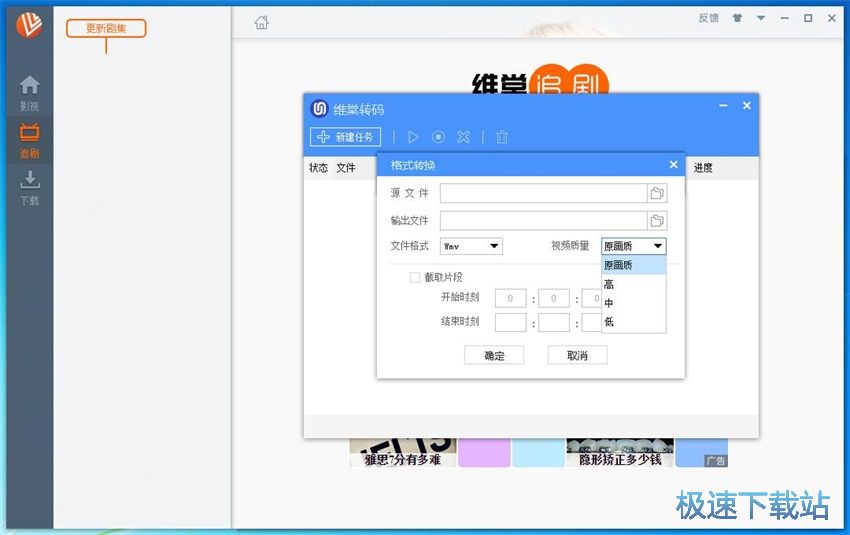Click the 源文件 input field

coord(543,193)
